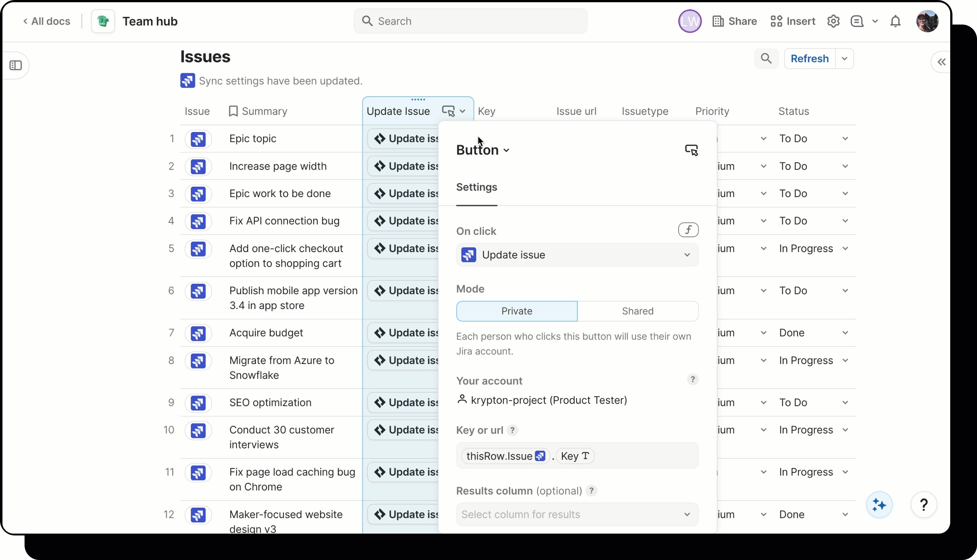Screen dimensions: 977x560
Task: Click the Jira icon in row 1 Issue column
Action: click(198, 139)
